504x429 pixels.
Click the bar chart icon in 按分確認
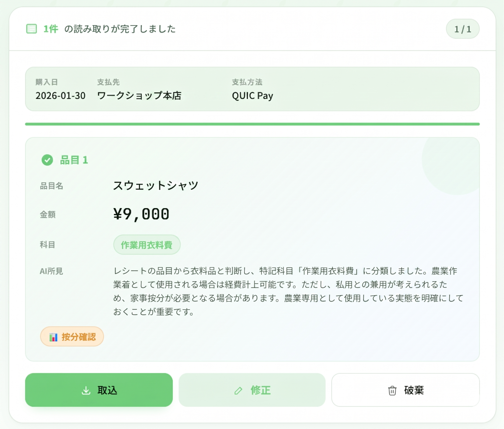click(x=53, y=337)
